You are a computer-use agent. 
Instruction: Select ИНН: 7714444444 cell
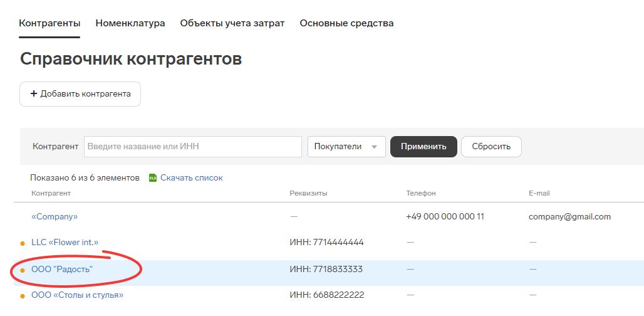pos(326,243)
